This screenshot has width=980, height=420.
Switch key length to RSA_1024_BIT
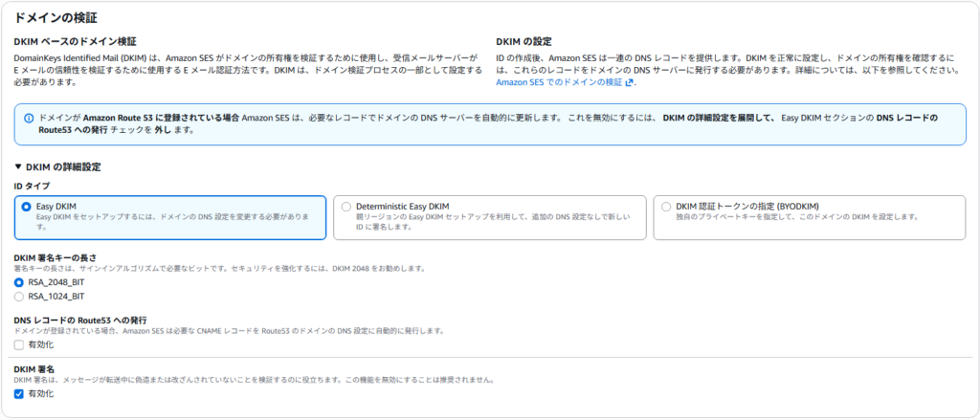click(19, 297)
